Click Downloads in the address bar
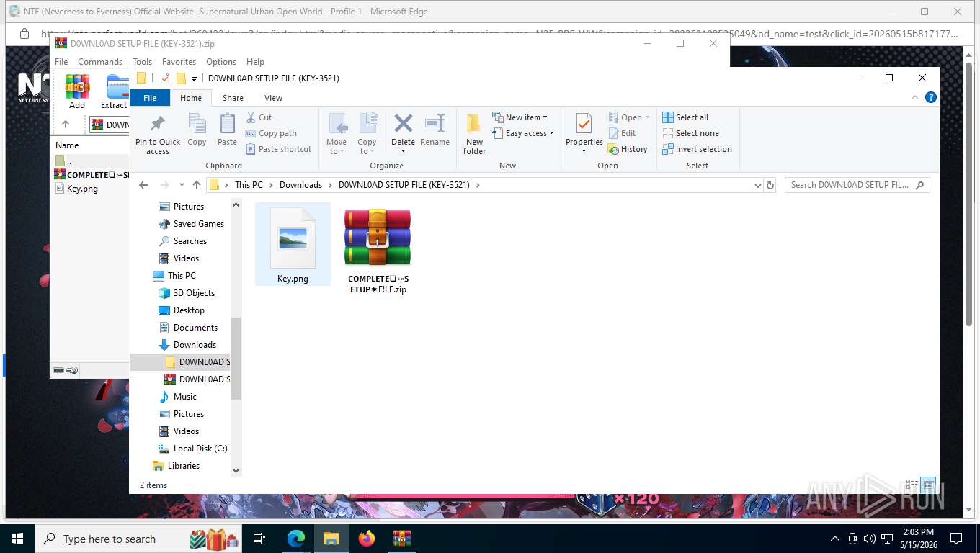 (300, 185)
